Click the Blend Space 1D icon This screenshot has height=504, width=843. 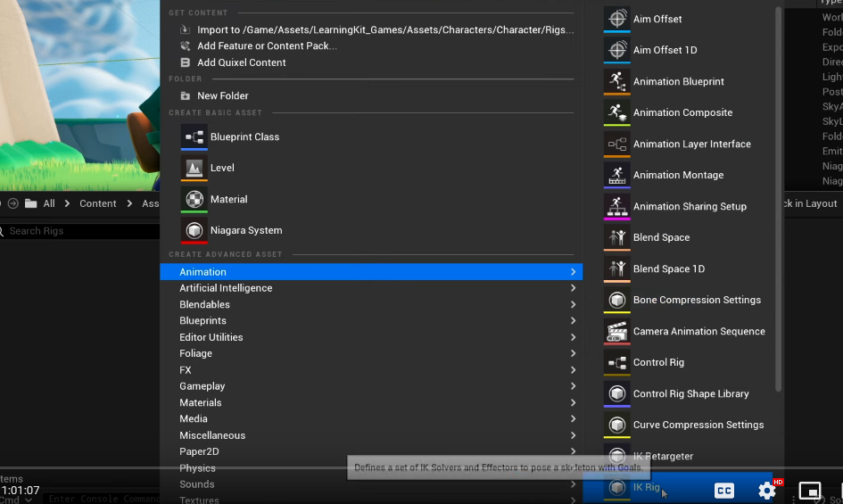pos(616,269)
